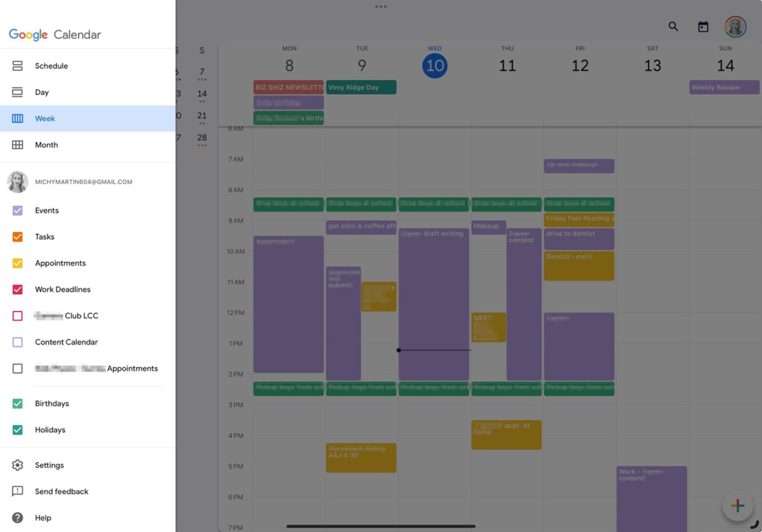
Task: Open the Weekly Review event
Action: pos(724,87)
